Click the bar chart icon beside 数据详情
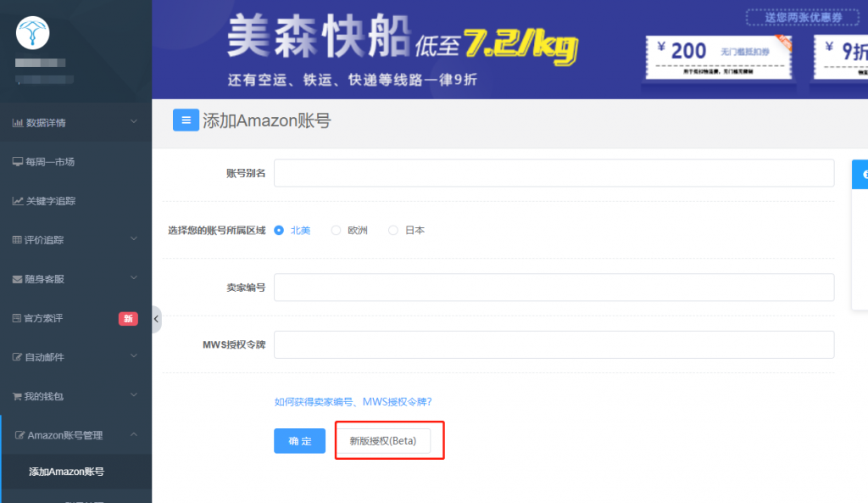 click(x=18, y=122)
